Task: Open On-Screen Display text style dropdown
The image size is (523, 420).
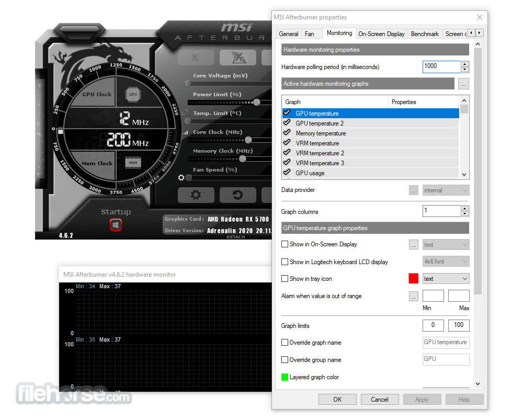Action: pyautogui.click(x=446, y=245)
